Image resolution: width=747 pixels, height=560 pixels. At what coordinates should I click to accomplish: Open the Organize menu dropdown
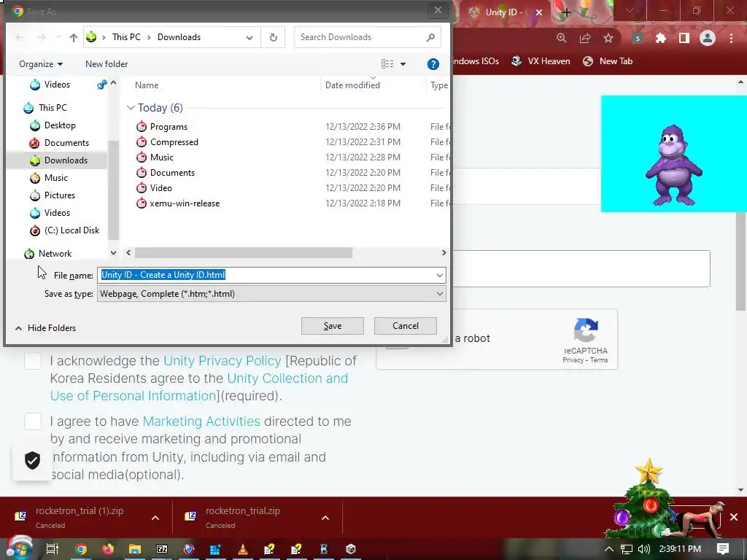(41, 64)
